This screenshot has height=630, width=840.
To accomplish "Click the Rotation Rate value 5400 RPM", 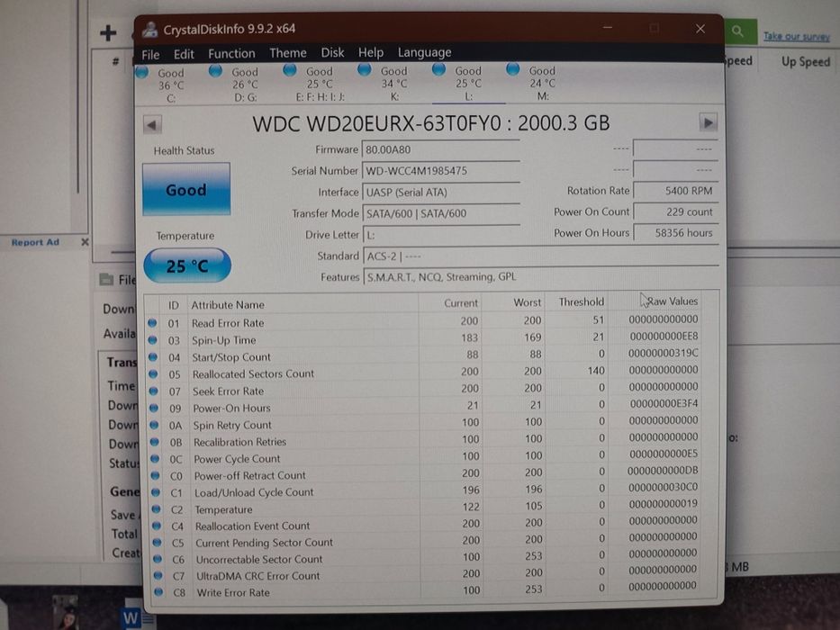I will pyautogui.click(x=675, y=191).
